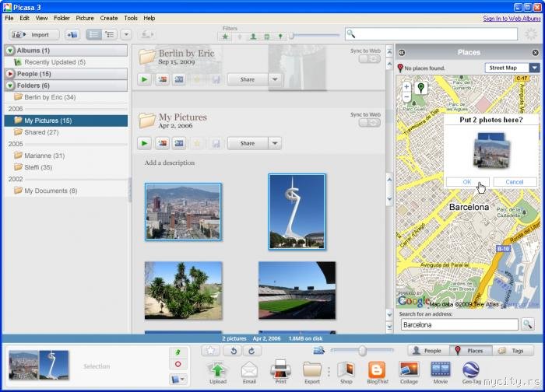This screenshot has height=392, width=545.
Task: Enable the starred photos filter
Action: coord(225,36)
